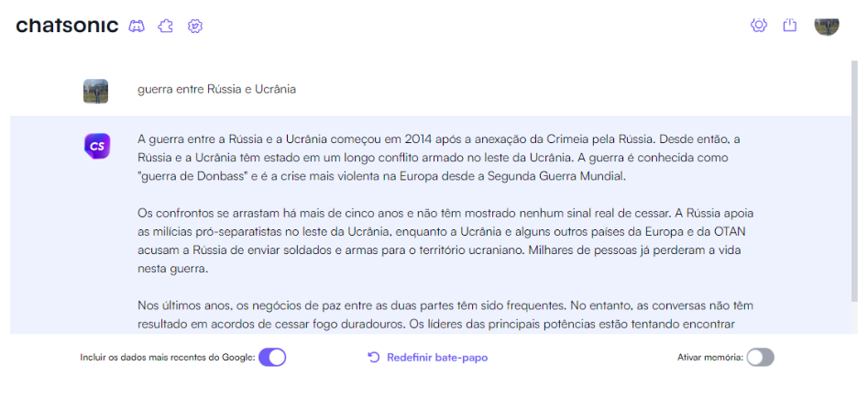This screenshot has width=868, height=399.
Task: Open the profile avatar in top right
Action: 827,26
